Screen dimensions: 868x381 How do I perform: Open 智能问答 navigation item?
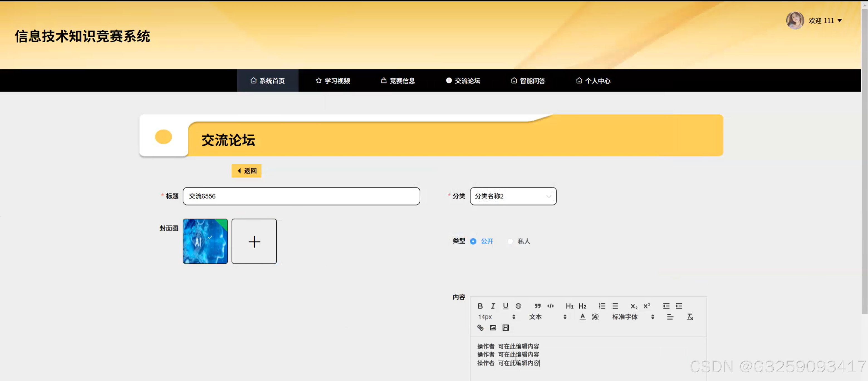(528, 81)
